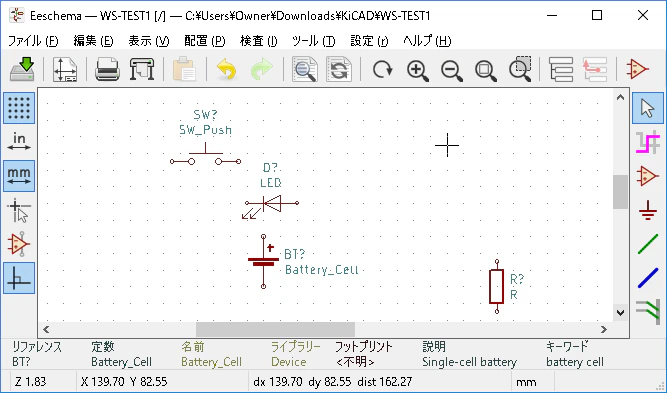This screenshot has height=393, width=667.
Task: Click the horizontal scrollbar thumb
Action: click(275, 329)
